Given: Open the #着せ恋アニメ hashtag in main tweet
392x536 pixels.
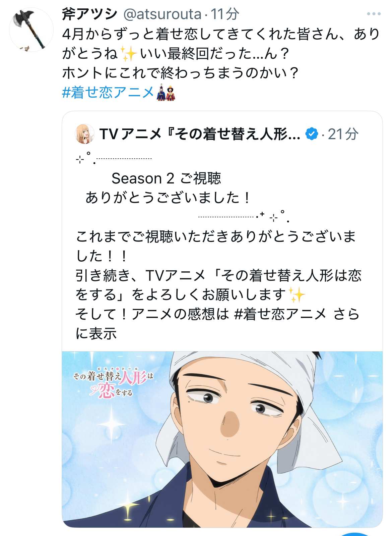Looking at the screenshot, I should click(108, 92).
